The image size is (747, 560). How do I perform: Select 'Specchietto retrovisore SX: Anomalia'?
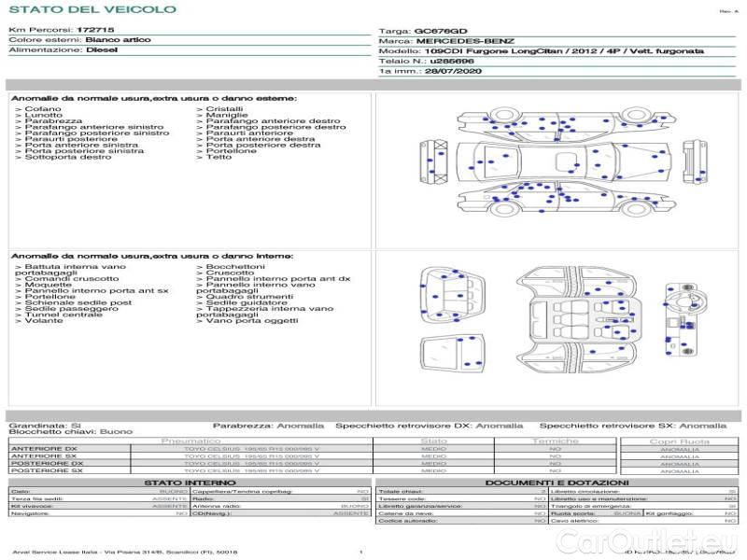633,426
